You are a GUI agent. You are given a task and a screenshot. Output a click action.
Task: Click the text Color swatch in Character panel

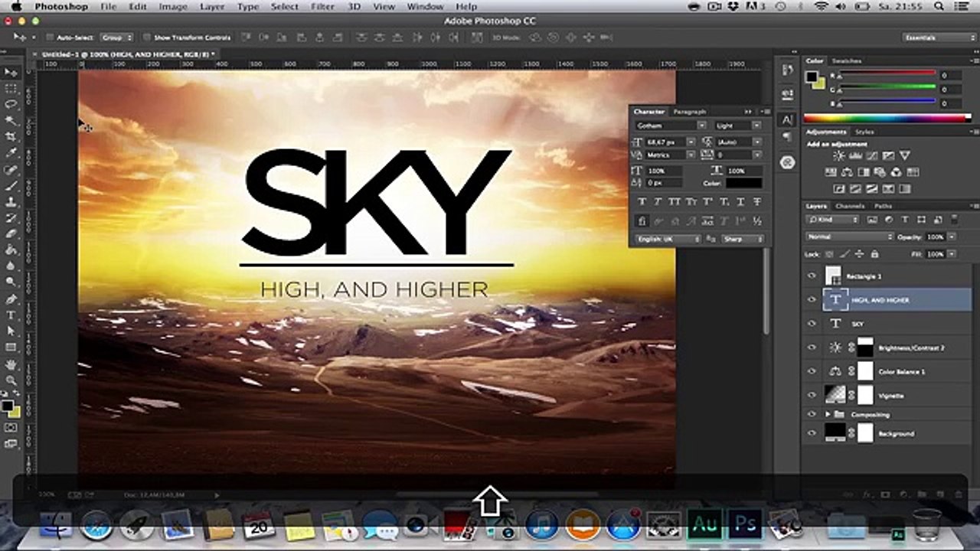coord(744,184)
